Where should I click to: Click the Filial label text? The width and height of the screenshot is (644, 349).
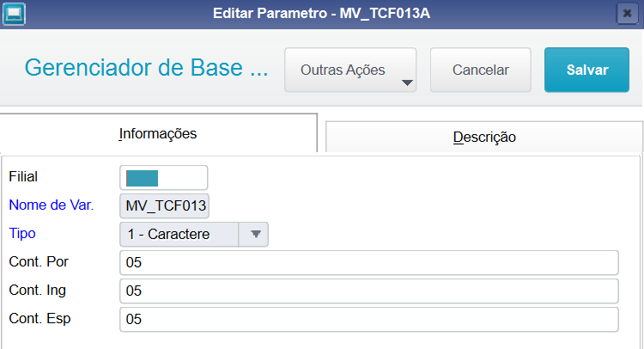[23, 177]
